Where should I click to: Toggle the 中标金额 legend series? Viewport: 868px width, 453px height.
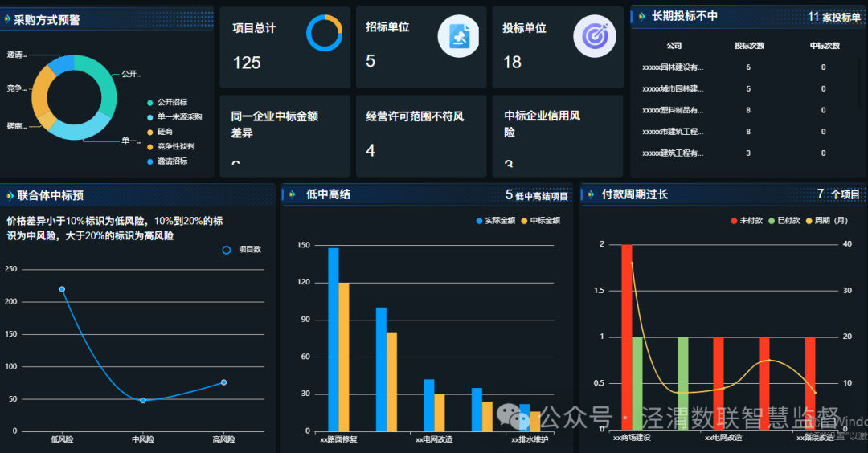point(541,221)
